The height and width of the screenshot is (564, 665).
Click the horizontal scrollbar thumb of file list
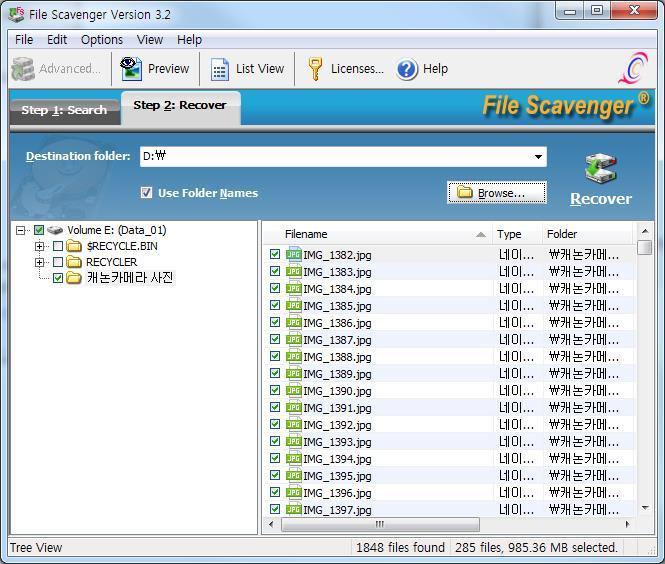380,524
